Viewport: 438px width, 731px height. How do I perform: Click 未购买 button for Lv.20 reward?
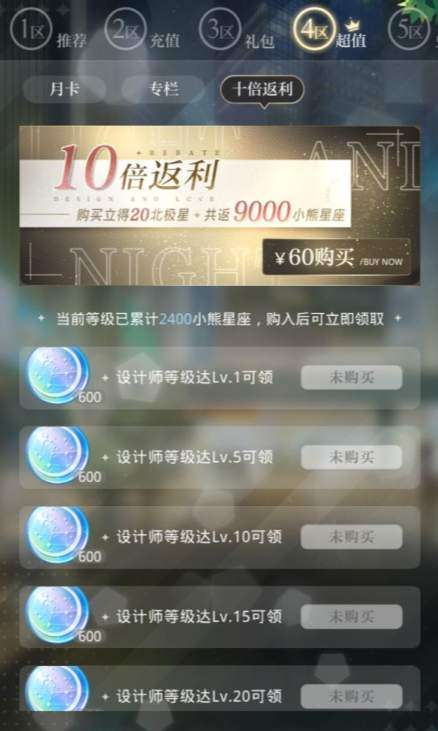coord(351,697)
